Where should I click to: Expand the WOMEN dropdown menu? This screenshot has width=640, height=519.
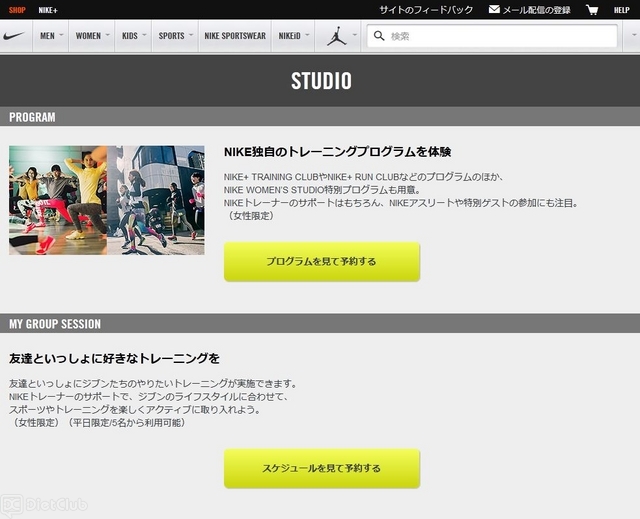pos(93,36)
